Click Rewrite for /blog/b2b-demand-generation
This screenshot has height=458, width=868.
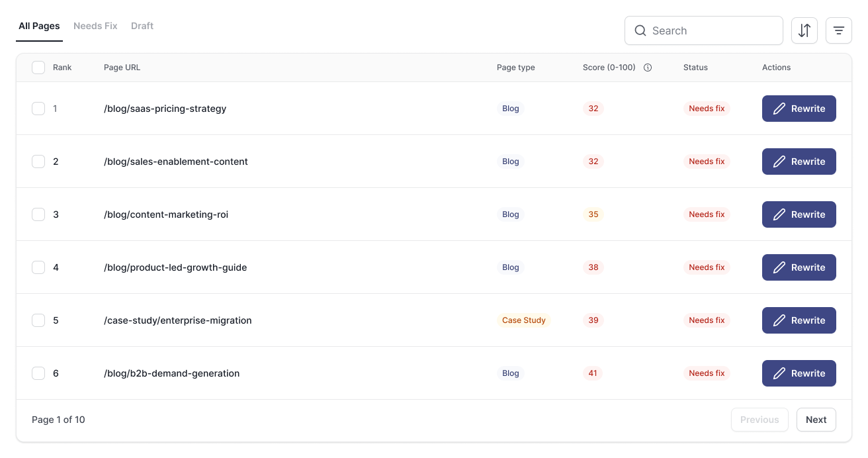pyautogui.click(x=799, y=373)
